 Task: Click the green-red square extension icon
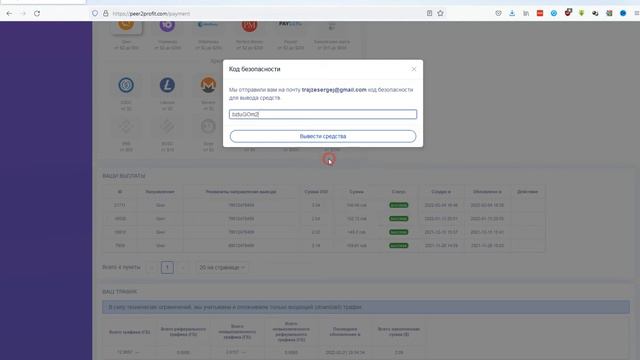click(x=609, y=13)
